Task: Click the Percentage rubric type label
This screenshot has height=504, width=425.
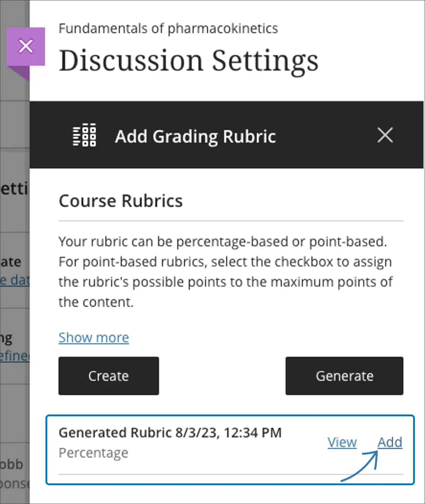Action: point(93,453)
